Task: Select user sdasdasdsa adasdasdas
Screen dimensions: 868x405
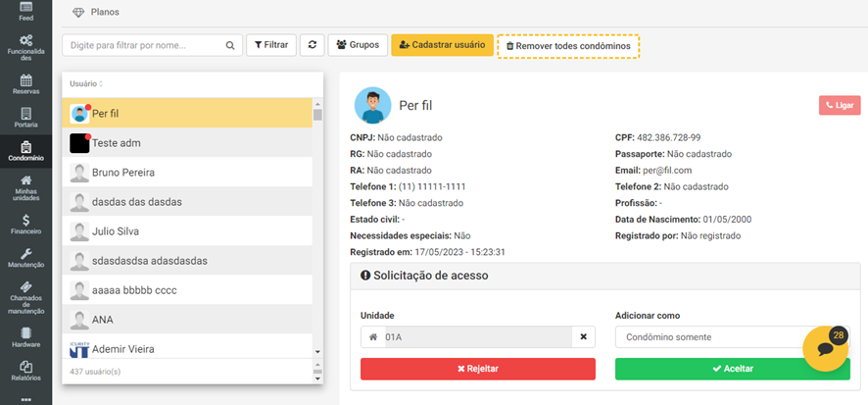Action: (187, 261)
